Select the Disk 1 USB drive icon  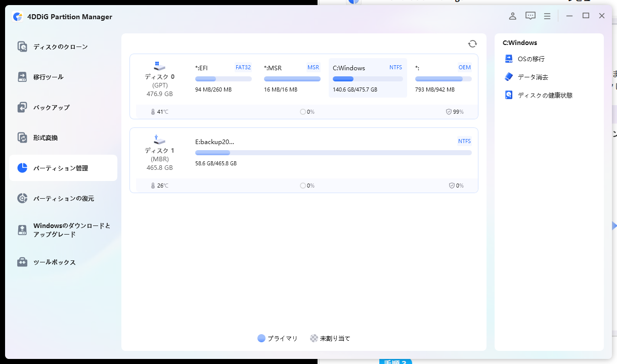click(159, 140)
